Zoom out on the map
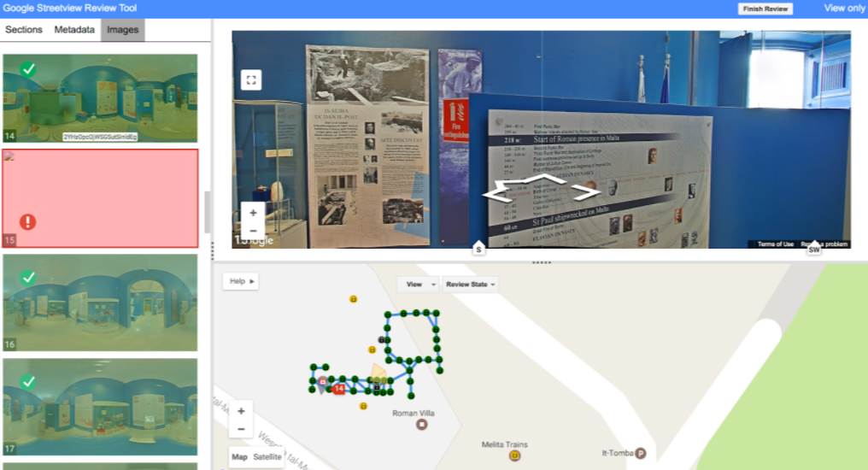868x470 pixels. (241, 429)
